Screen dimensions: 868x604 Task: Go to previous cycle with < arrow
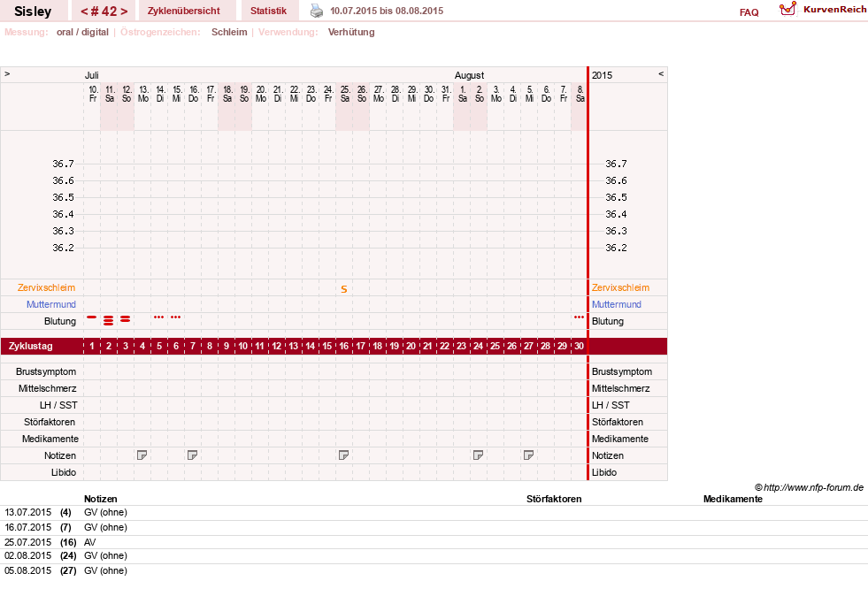tap(84, 11)
